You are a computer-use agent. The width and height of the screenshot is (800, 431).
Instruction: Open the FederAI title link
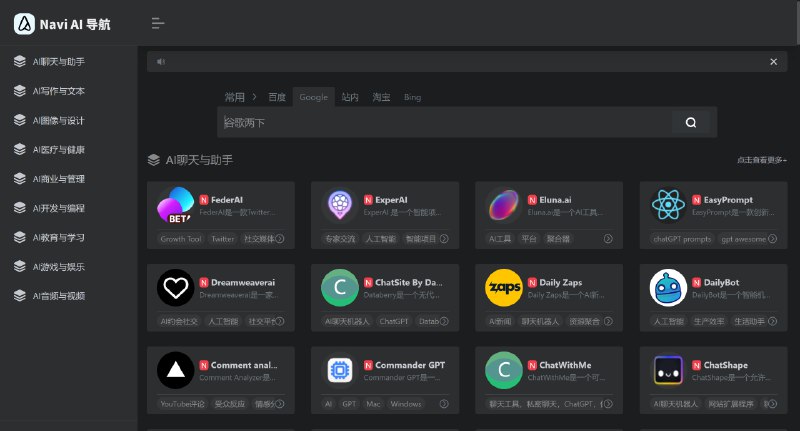tap(227, 200)
